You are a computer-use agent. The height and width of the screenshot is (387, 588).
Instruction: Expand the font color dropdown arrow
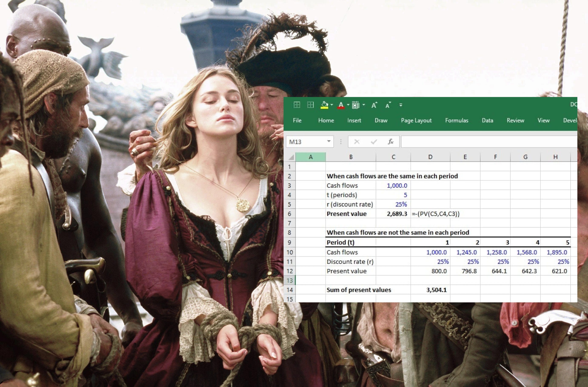pyautogui.click(x=348, y=105)
